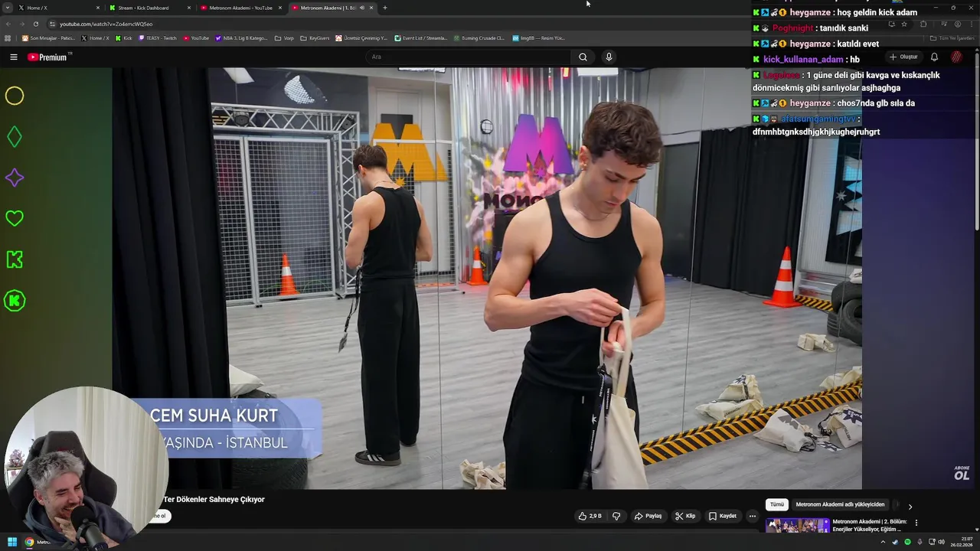Click the YouTube search magnifier button
Image resolution: width=980 pixels, height=551 pixels.
pos(583,57)
